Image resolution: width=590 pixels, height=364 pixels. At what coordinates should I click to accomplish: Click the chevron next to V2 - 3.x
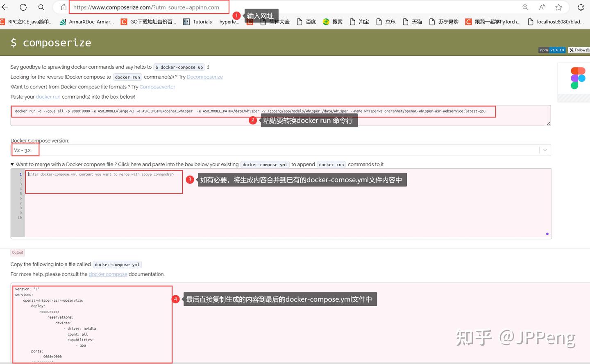point(545,149)
